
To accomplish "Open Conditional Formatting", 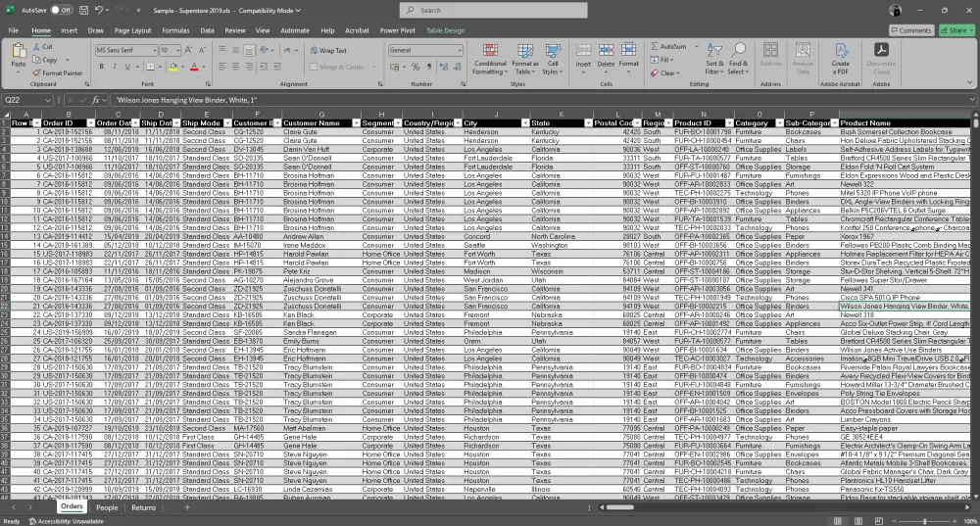I will 491,60.
